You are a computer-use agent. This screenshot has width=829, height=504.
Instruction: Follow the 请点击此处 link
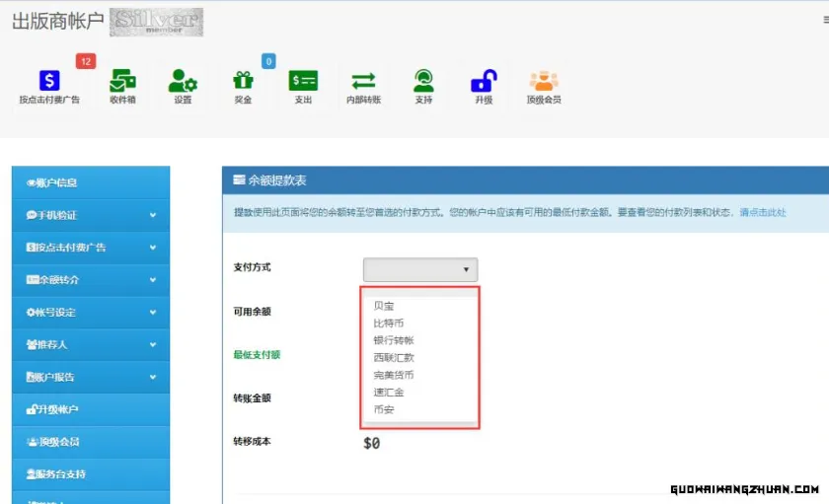763,212
